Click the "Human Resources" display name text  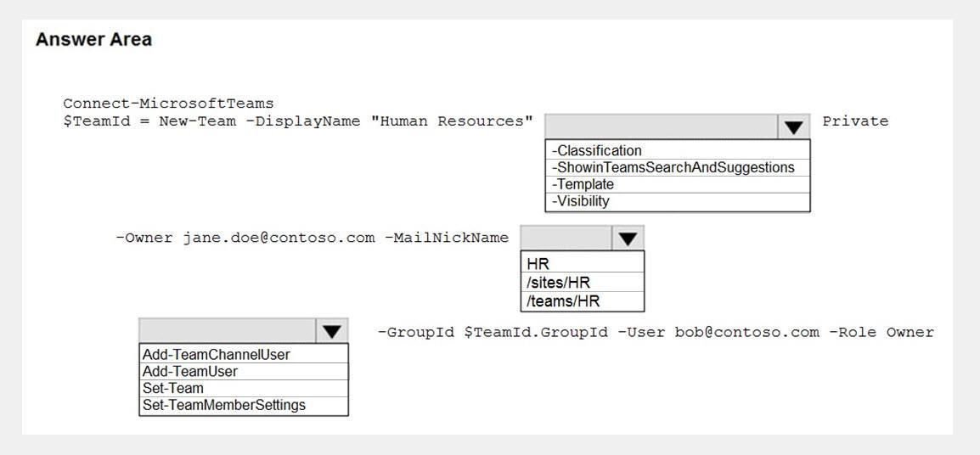tap(452, 121)
